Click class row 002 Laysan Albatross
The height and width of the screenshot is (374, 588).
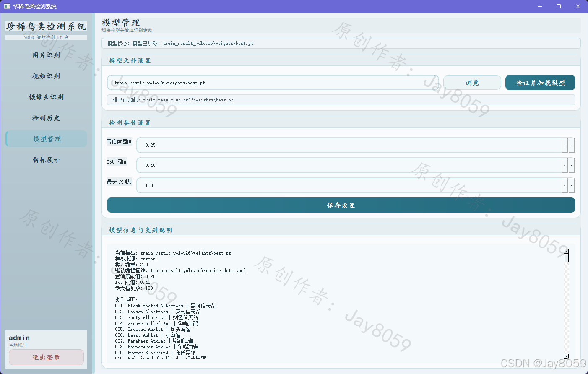click(158, 312)
